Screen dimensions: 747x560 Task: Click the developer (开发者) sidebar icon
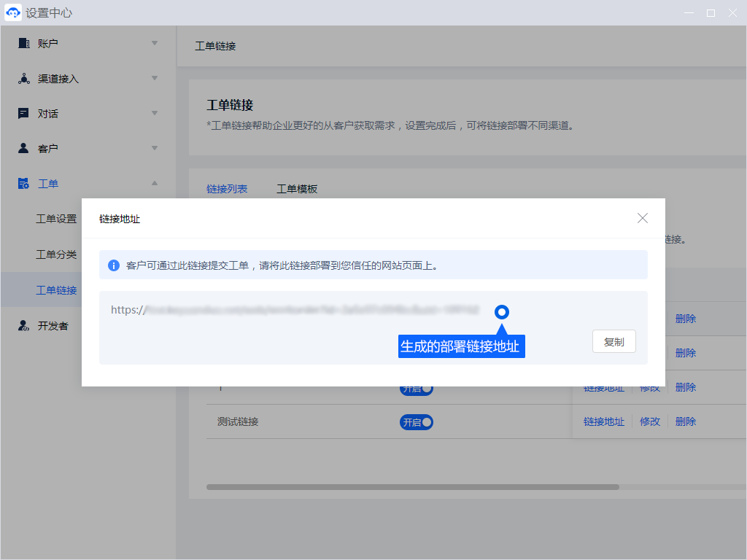[x=23, y=326]
